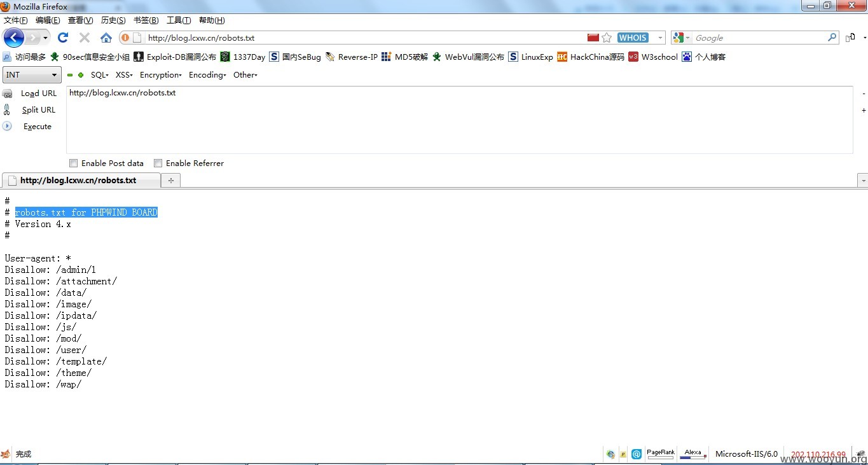Open the back/forward history dropdown
The width and height of the screenshot is (868, 465).
(x=45, y=38)
